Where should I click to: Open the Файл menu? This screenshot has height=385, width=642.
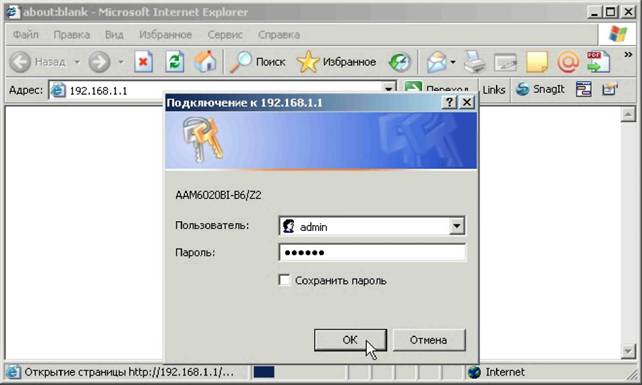(25, 35)
